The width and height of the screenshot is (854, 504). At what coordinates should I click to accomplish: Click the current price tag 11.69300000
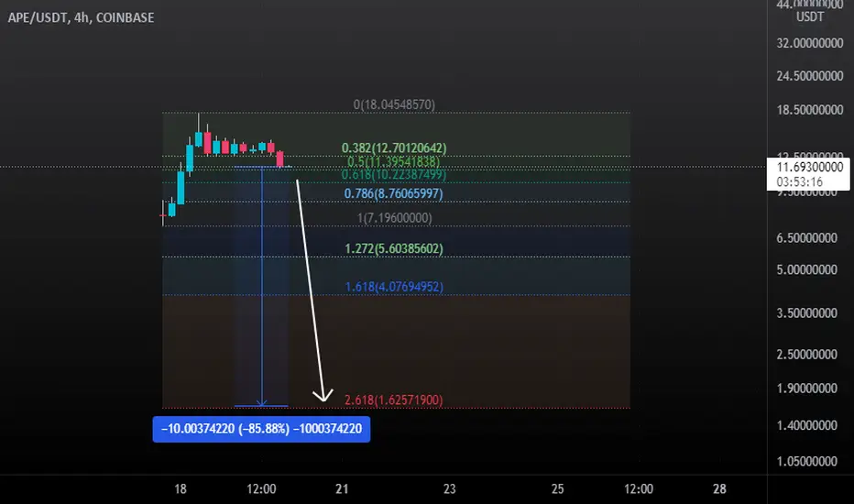(x=809, y=167)
